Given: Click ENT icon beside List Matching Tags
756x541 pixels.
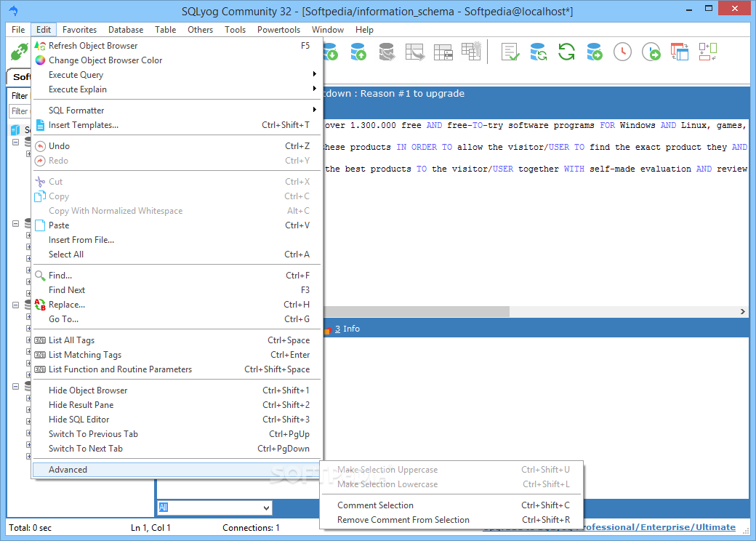Looking at the screenshot, I should coord(40,355).
